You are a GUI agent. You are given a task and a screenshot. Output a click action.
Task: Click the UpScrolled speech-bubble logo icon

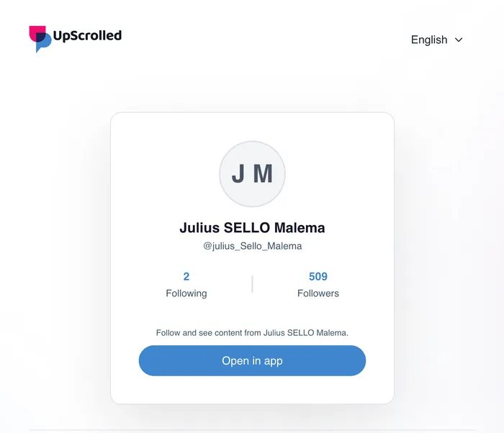[x=40, y=39]
